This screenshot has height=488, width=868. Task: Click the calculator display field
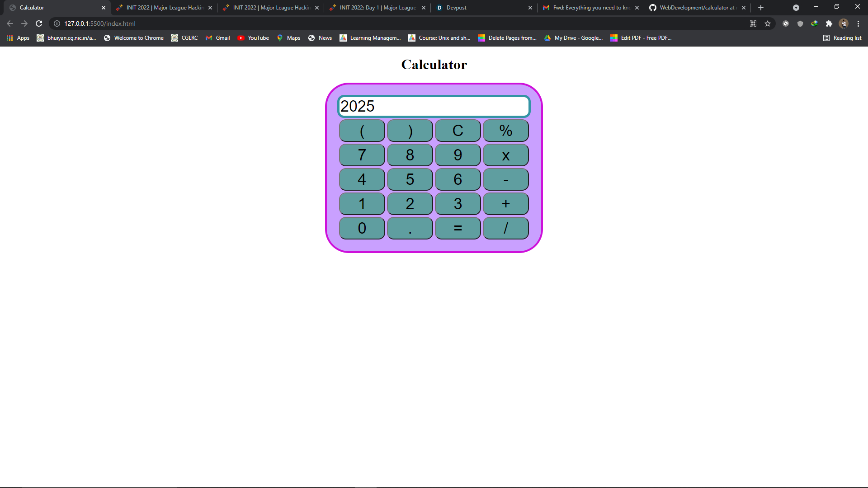[433, 107]
